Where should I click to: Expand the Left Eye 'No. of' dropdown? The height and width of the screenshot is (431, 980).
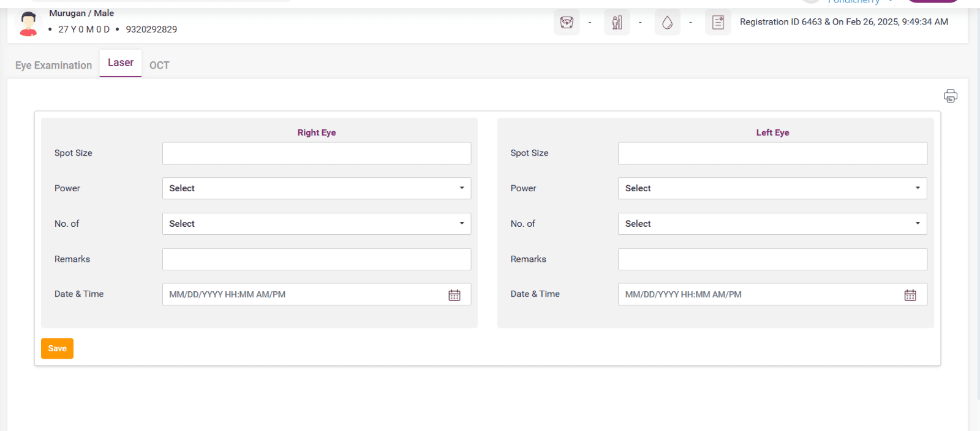[772, 224]
